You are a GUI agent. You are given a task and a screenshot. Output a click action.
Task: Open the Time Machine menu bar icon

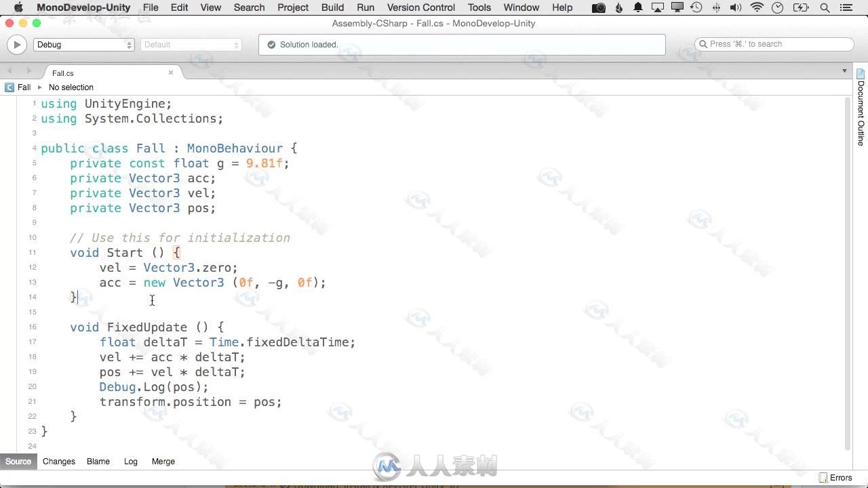[x=696, y=8]
